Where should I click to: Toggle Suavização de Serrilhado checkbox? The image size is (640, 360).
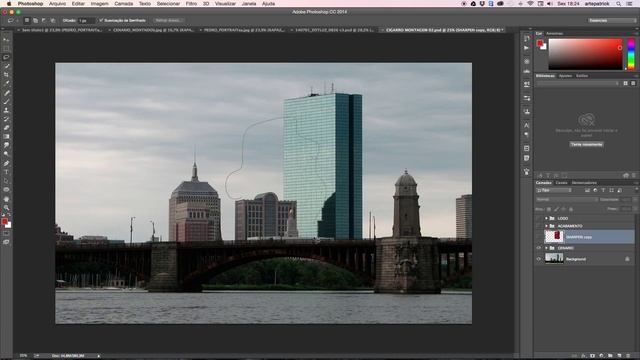coord(101,20)
